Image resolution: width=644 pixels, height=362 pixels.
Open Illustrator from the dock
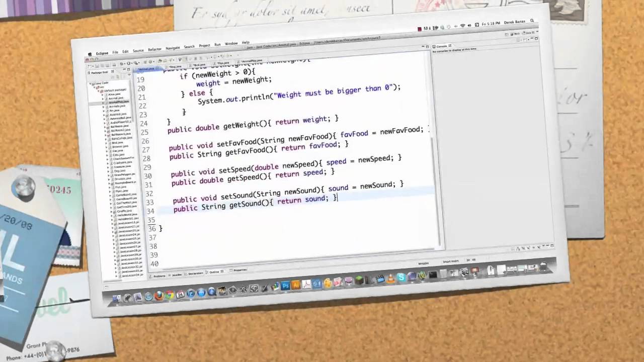pos(296,285)
